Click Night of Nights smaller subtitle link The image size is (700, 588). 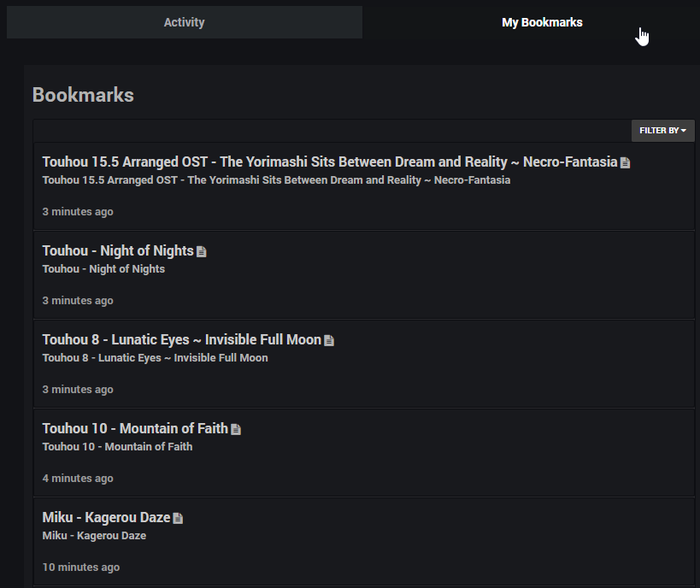click(x=103, y=268)
